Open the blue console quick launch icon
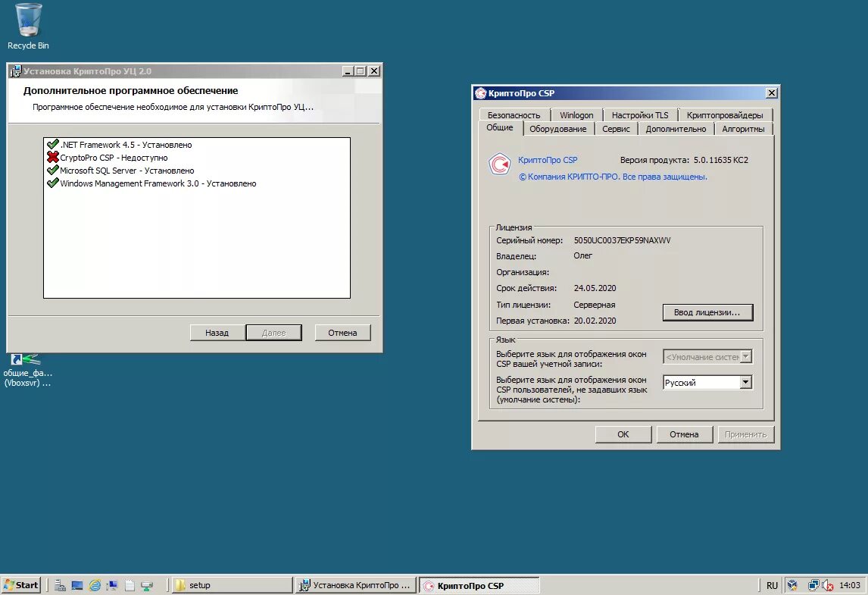 click(77, 585)
